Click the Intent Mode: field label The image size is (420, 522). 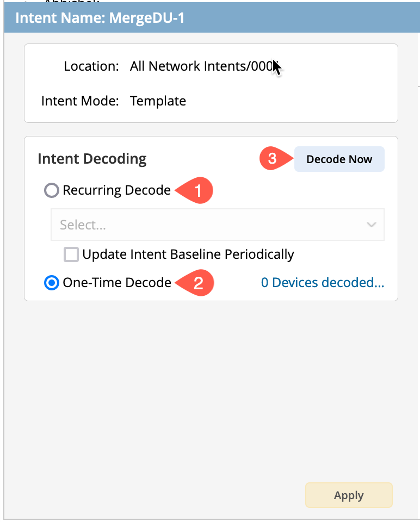click(x=80, y=101)
